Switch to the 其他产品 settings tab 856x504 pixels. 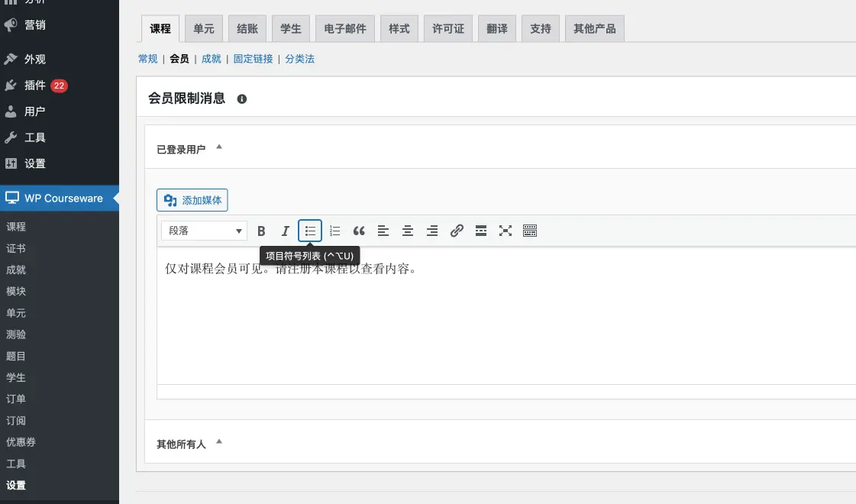click(595, 29)
